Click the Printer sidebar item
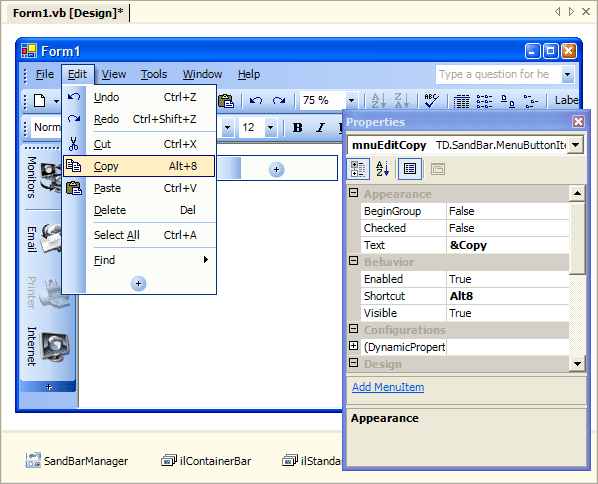Image resolution: width=598 pixels, height=484 pixels. pos(48,293)
